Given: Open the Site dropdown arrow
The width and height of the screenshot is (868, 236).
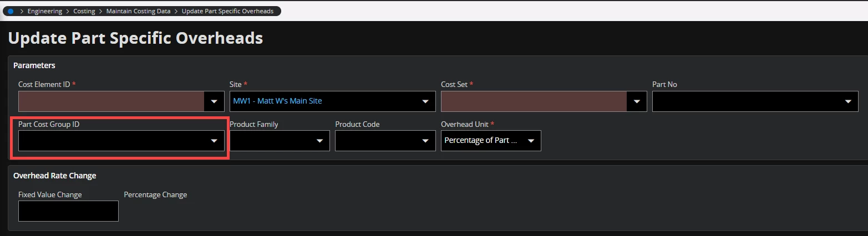Looking at the screenshot, I should click(x=425, y=101).
